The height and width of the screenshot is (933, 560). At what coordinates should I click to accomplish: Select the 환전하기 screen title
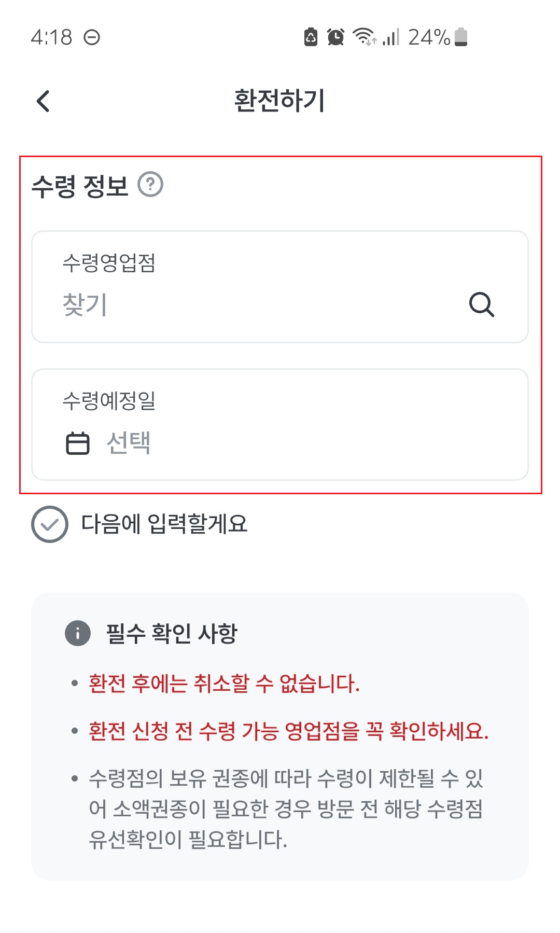(280, 100)
